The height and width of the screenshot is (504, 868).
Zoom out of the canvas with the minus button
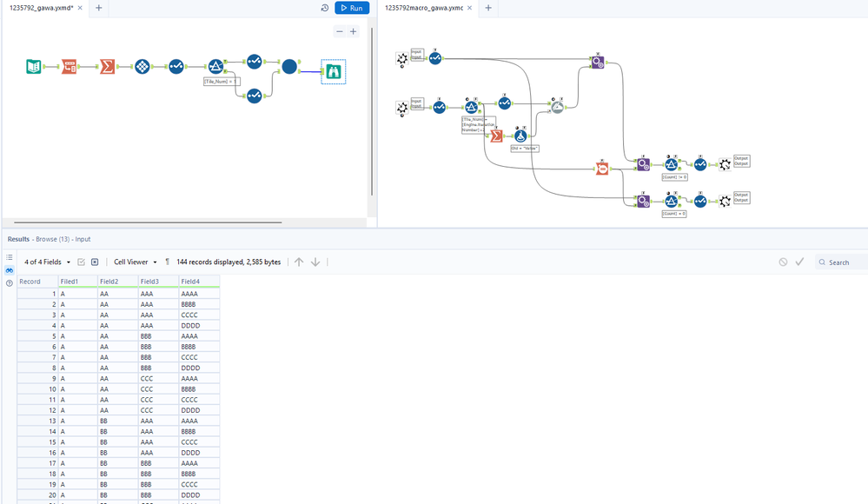[x=340, y=31]
